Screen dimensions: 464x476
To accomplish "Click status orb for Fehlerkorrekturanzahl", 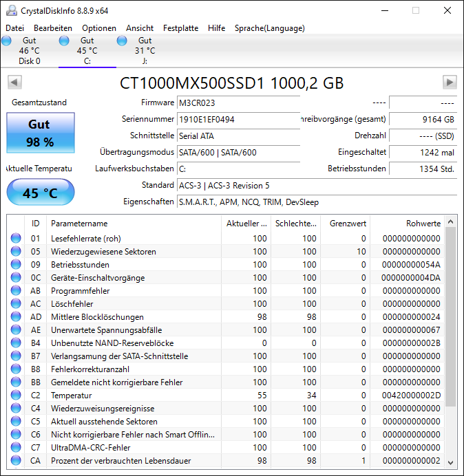I will pyautogui.click(x=16, y=369).
